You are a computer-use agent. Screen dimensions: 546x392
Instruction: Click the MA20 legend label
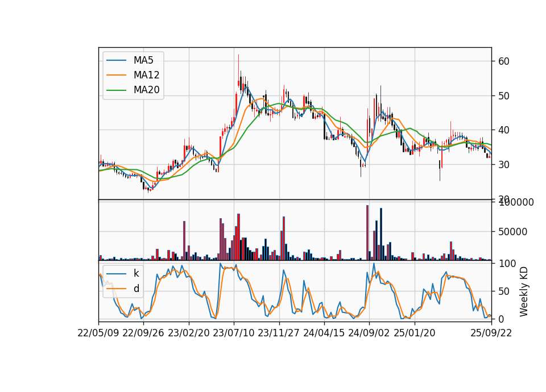[146, 90]
